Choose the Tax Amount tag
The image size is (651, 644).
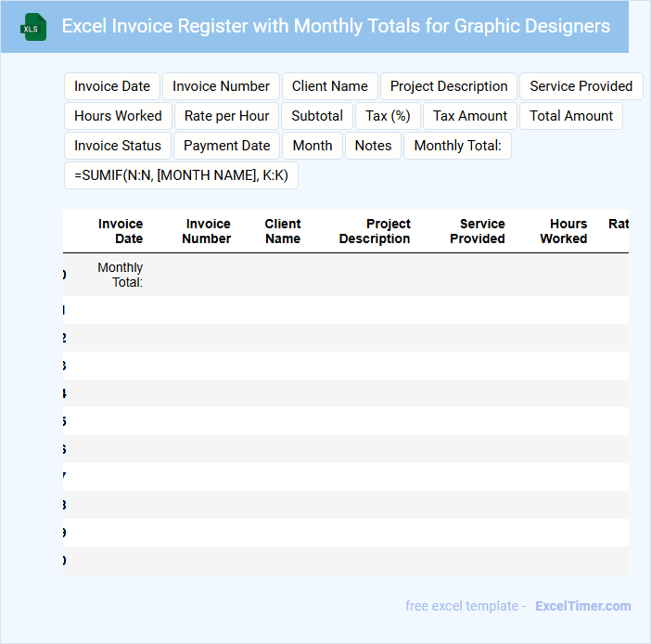tap(470, 116)
